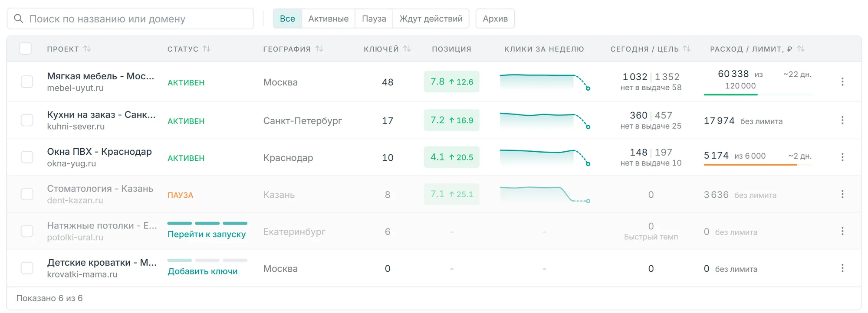Tick the Детские кроватки project checkbox
868x313 pixels.
[x=27, y=268]
